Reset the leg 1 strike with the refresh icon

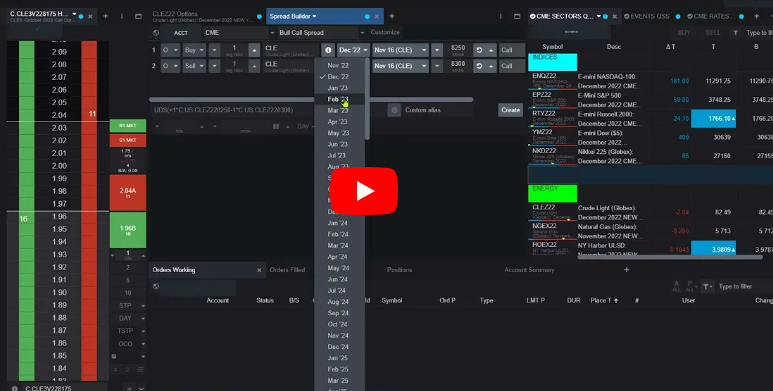tap(479, 50)
